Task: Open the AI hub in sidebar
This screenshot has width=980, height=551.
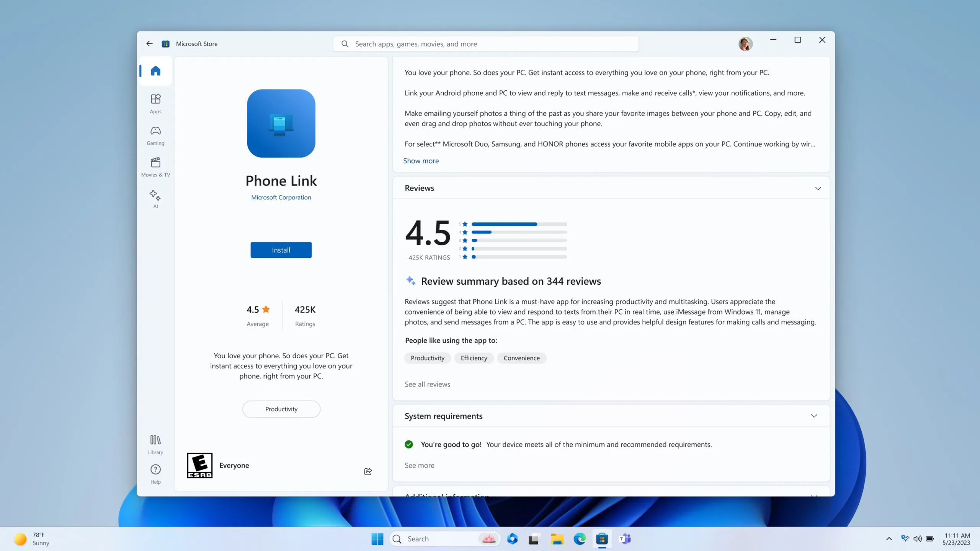Action: click(x=155, y=198)
